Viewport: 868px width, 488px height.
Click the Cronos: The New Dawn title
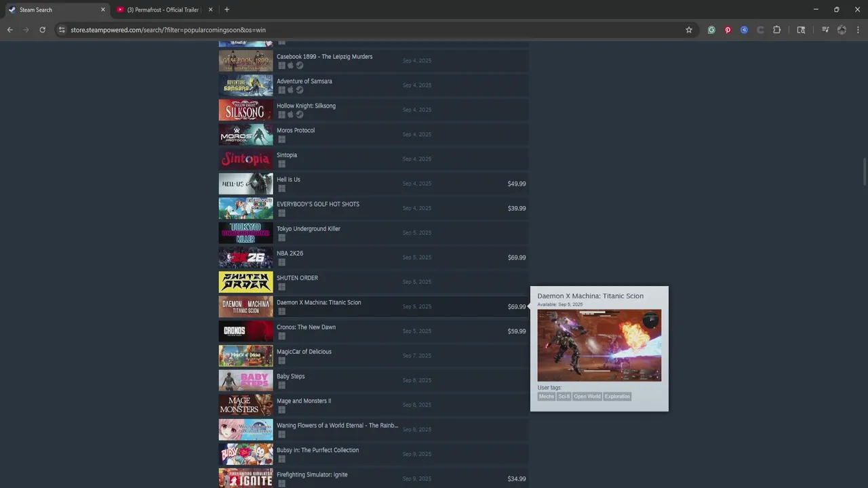click(306, 327)
